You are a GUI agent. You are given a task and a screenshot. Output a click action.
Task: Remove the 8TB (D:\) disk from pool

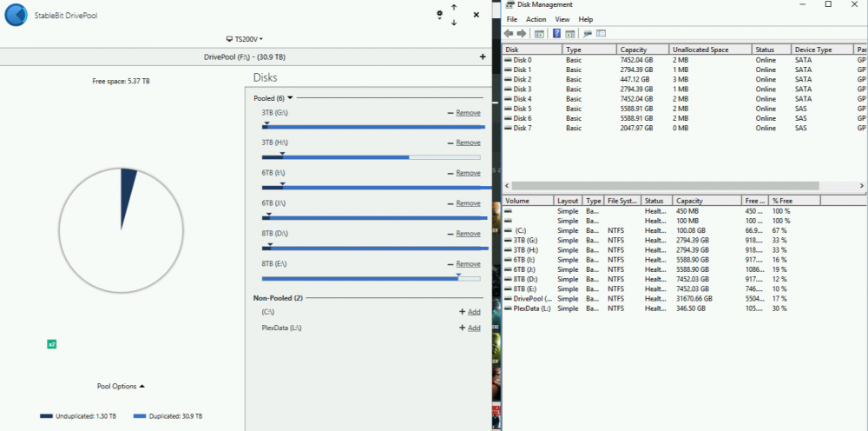469,234
